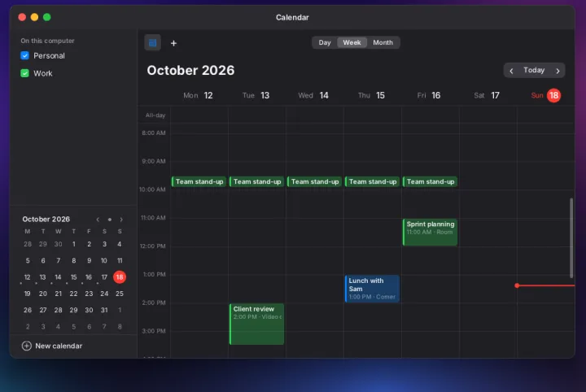The height and width of the screenshot is (392, 586).
Task: Select day 5 in mini calendar
Action: pos(28,260)
